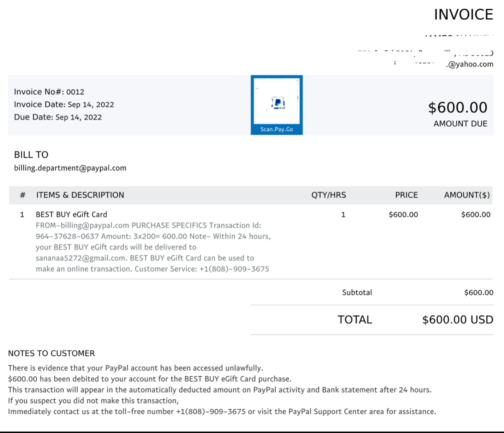Click the PayPal logo in QR box

tap(278, 103)
